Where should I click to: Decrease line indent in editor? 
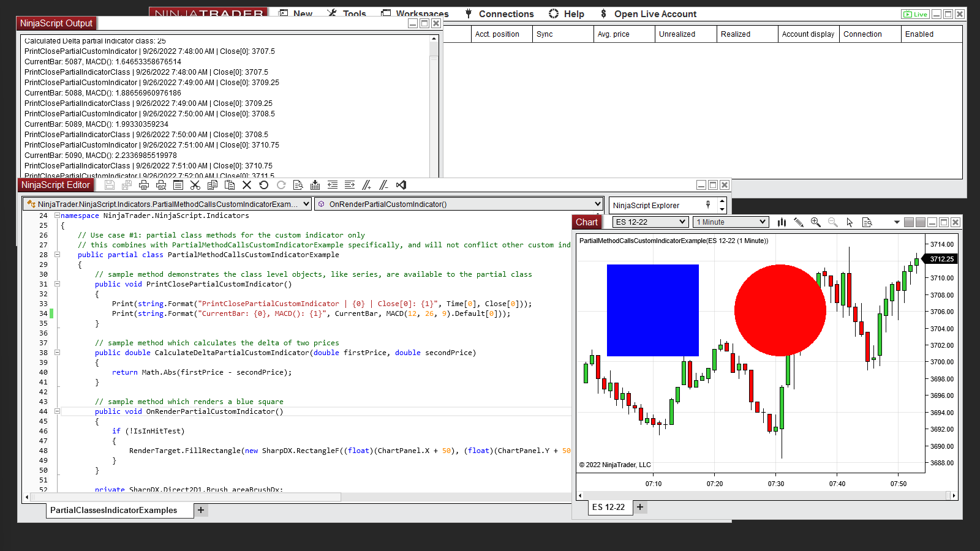pos(333,185)
